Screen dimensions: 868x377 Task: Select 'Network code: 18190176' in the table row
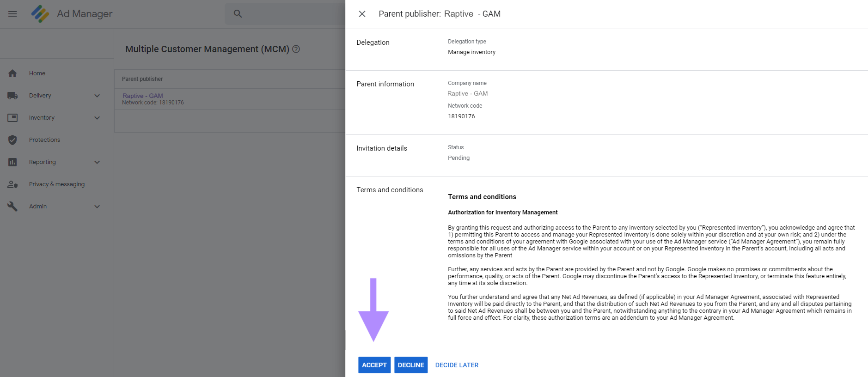(x=153, y=103)
